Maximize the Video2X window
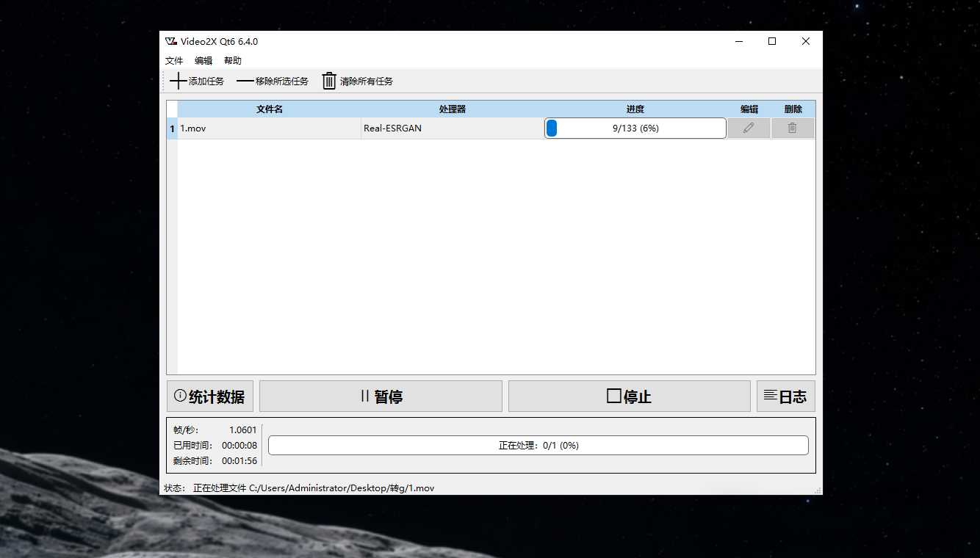The width and height of the screenshot is (980, 558). pyautogui.click(x=772, y=42)
